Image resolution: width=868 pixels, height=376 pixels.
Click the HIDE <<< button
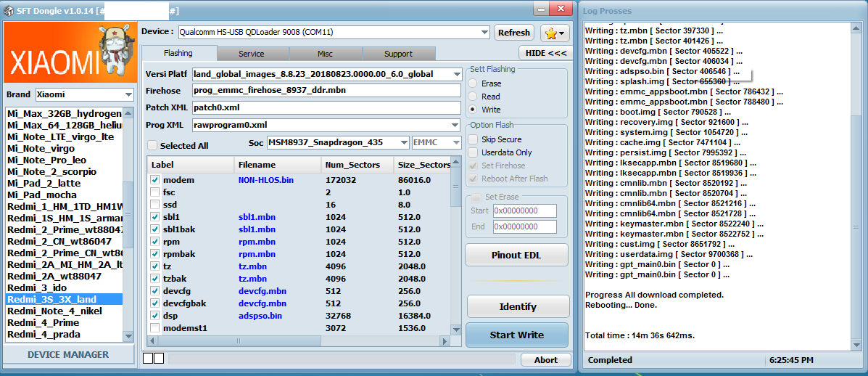545,53
